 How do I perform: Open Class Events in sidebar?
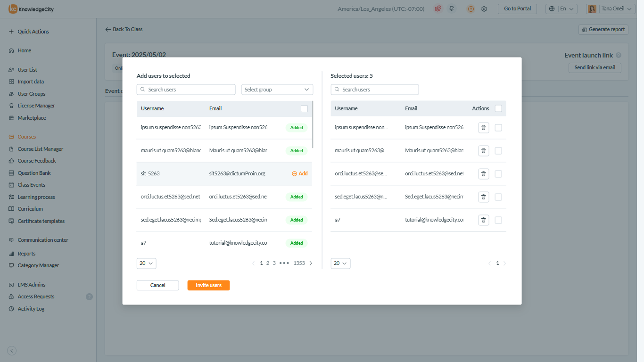pyautogui.click(x=31, y=185)
